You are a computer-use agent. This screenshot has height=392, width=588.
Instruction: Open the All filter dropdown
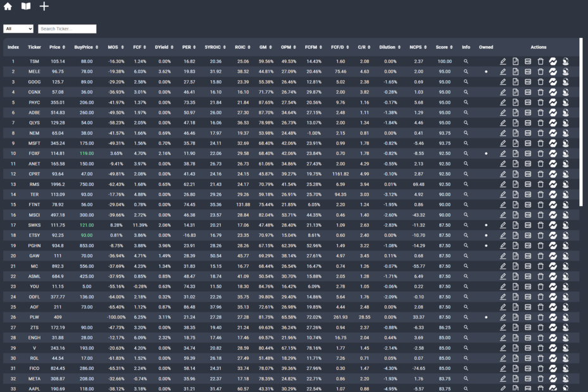tap(18, 29)
